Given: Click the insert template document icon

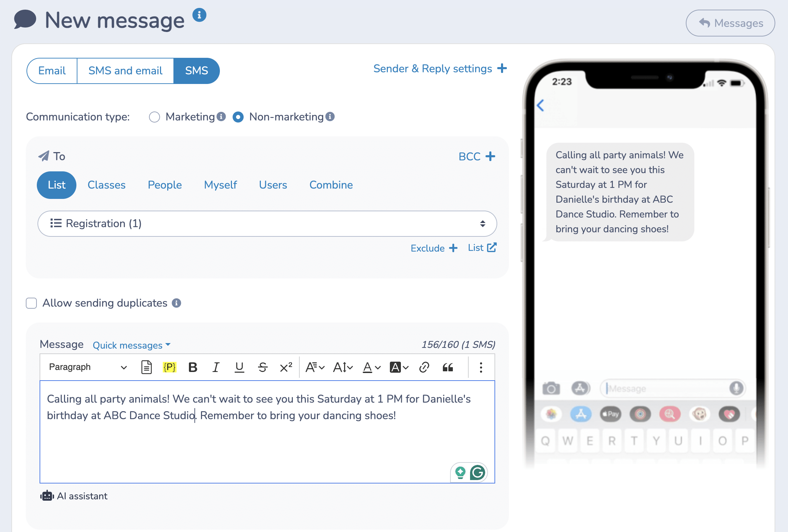Looking at the screenshot, I should (x=147, y=367).
